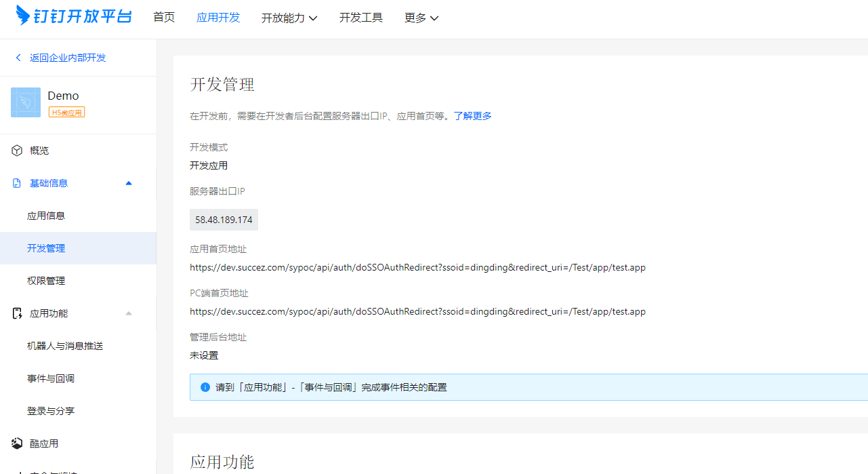Open the 开放能力 dropdown menu

coord(289,18)
